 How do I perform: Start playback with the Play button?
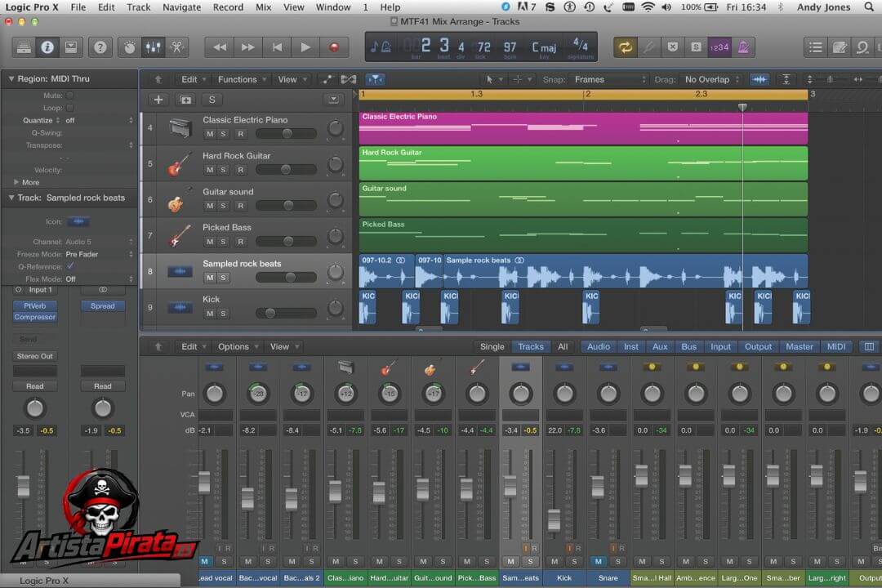click(305, 47)
